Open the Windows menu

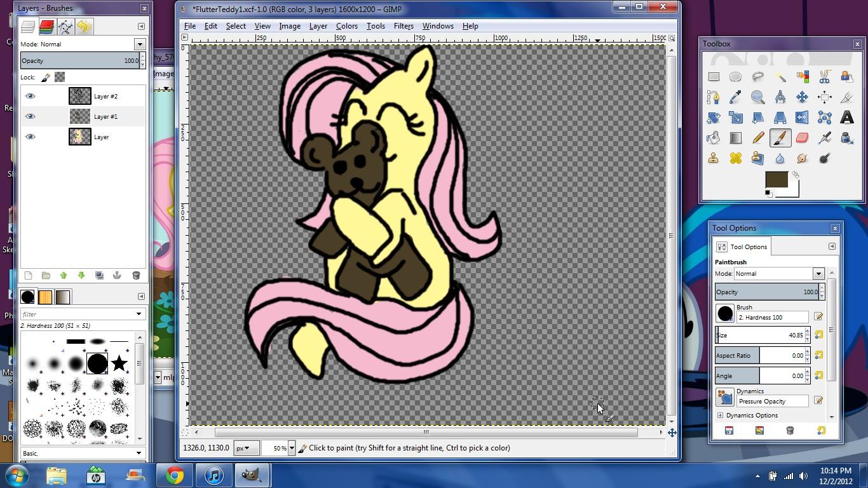pyautogui.click(x=438, y=26)
